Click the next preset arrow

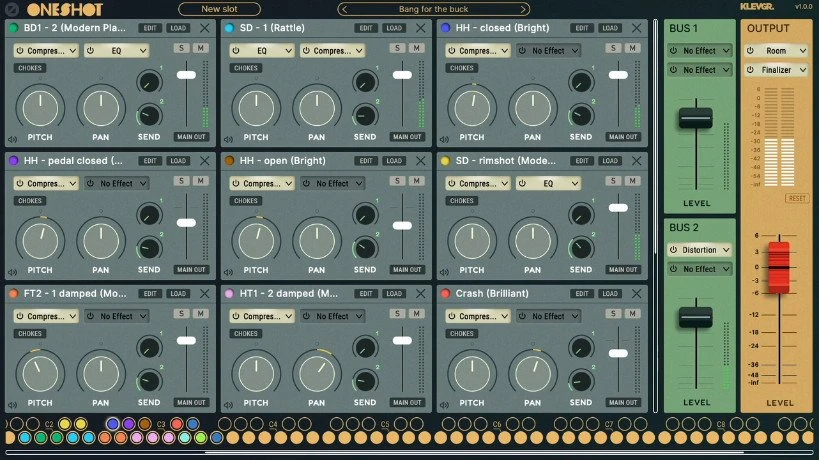point(523,9)
